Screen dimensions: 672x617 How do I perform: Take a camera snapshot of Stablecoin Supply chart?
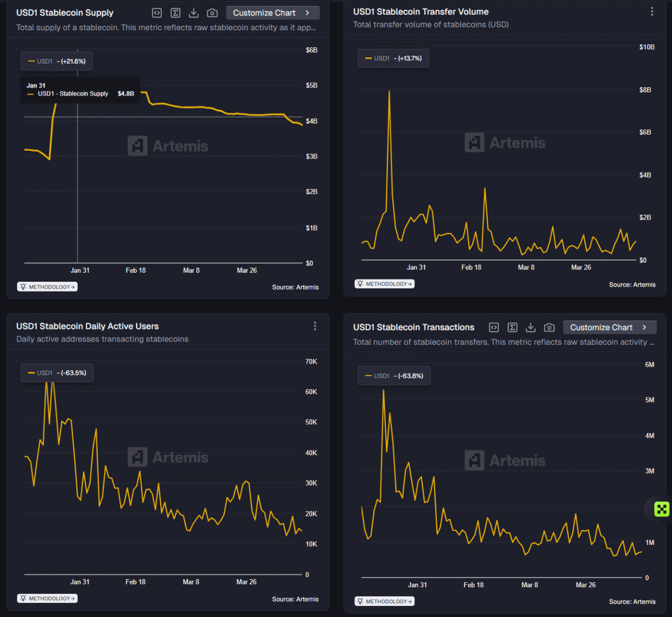click(212, 13)
